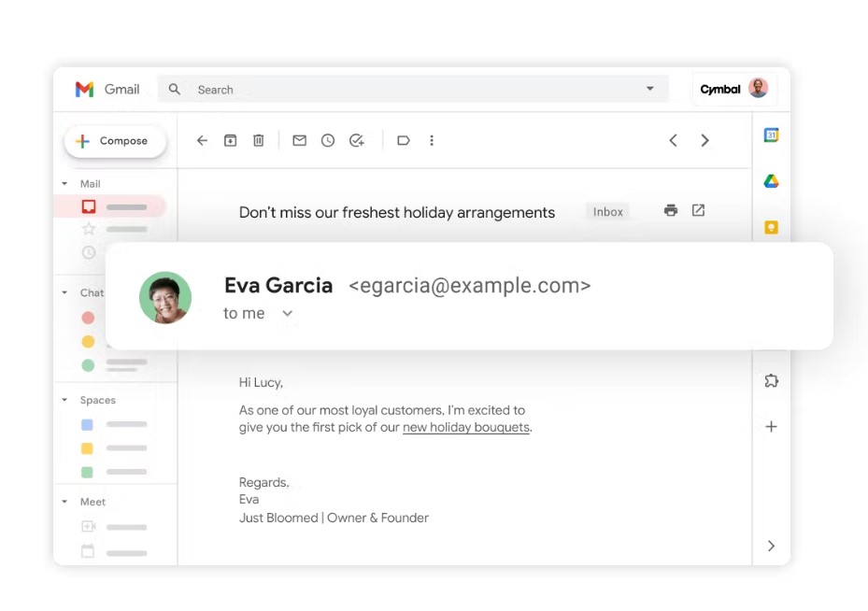Print the email
This screenshot has width=868, height=611.
tap(671, 211)
